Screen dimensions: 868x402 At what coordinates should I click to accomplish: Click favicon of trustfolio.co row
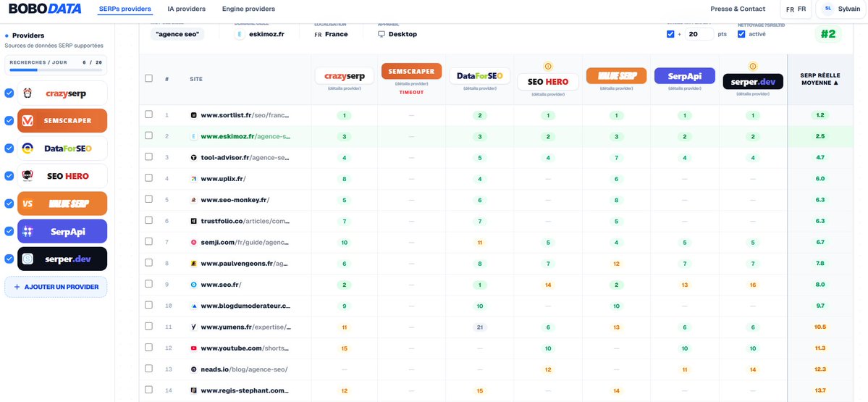194,221
